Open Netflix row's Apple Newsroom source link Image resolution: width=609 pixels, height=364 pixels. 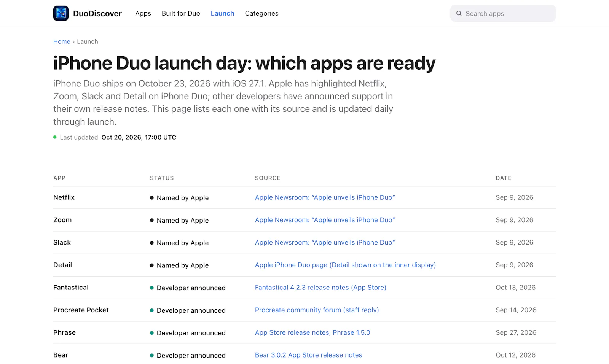(325, 197)
